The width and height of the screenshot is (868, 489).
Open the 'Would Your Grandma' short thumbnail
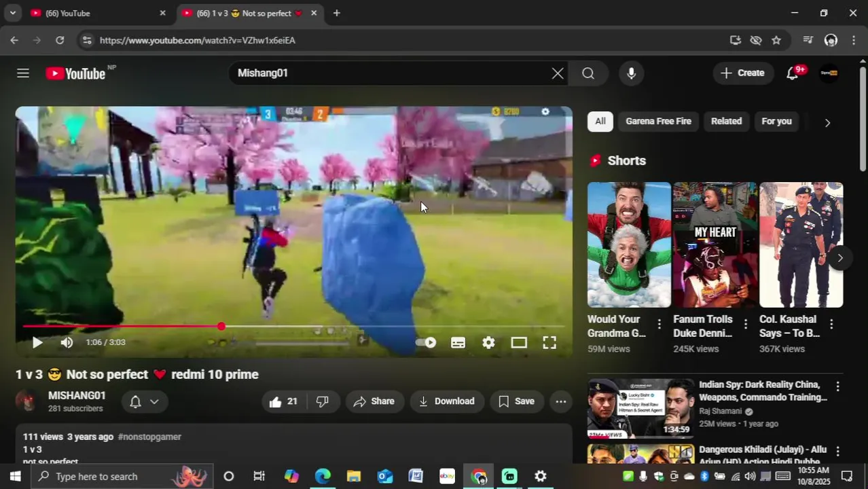pos(629,244)
